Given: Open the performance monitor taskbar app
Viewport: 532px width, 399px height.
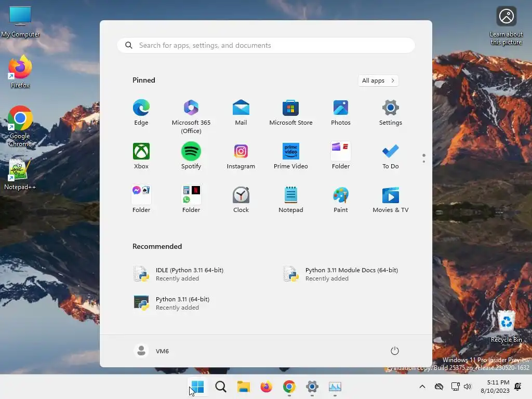Looking at the screenshot, I should click(335, 387).
